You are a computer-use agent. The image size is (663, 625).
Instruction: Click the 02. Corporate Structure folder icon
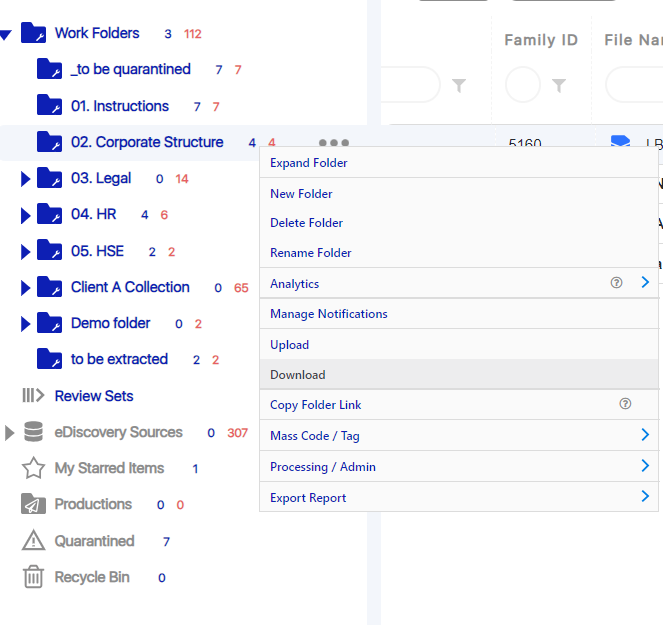click(49, 142)
